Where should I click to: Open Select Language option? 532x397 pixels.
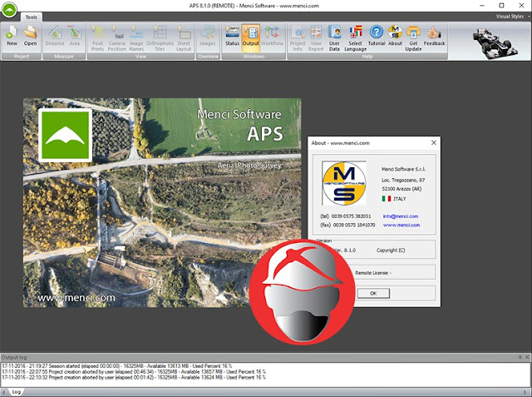click(x=355, y=38)
